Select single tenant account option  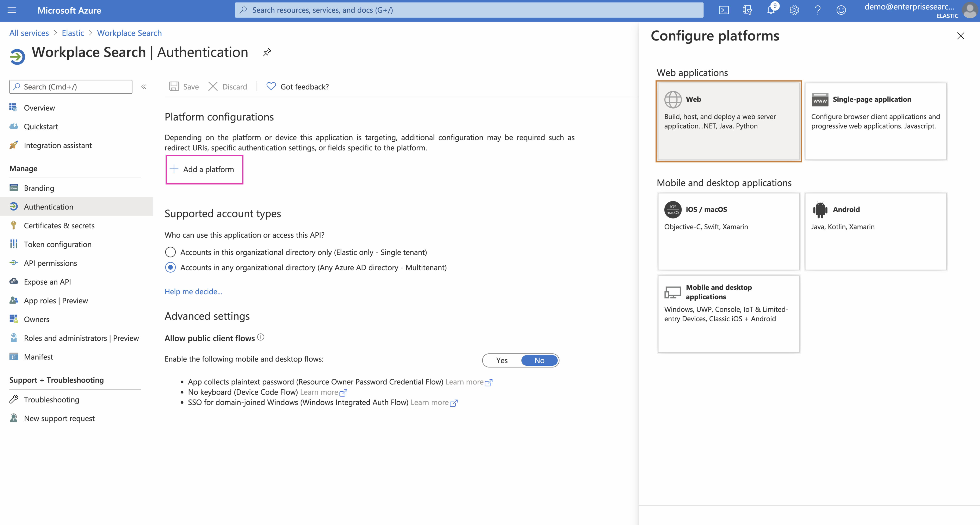(x=170, y=252)
